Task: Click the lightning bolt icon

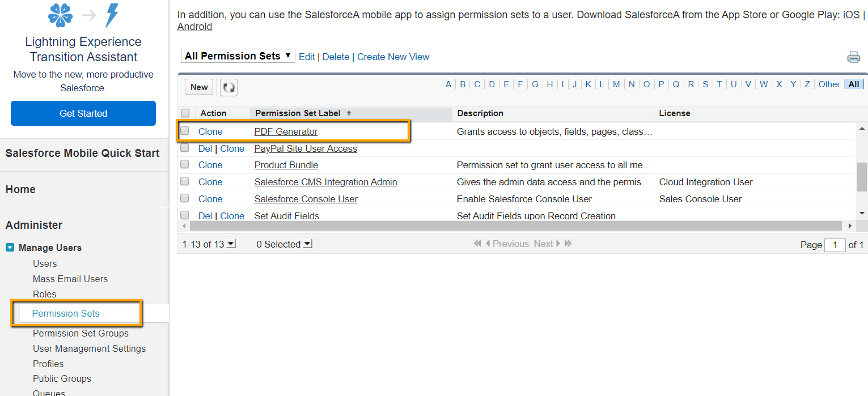Action: pos(112,15)
